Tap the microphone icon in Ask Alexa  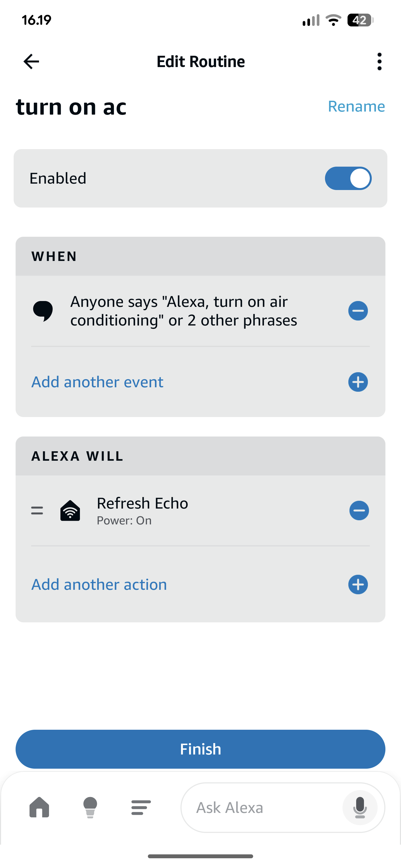click(360, 808)
